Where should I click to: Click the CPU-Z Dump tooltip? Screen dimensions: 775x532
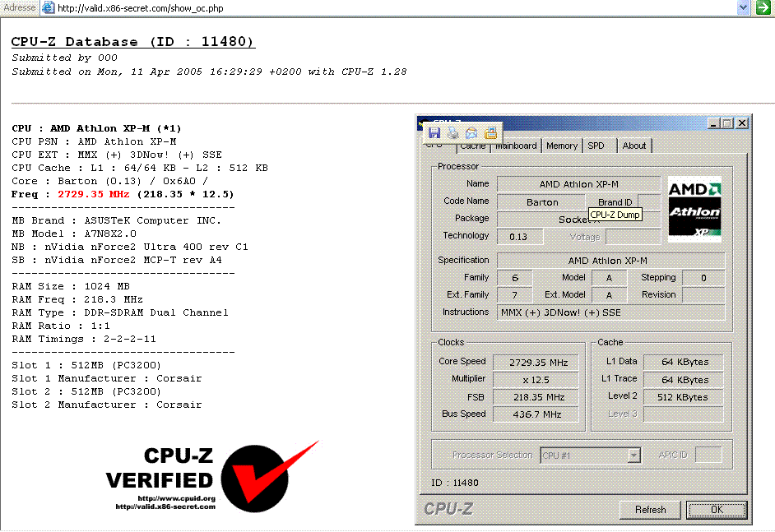click(x=615, y=215)
